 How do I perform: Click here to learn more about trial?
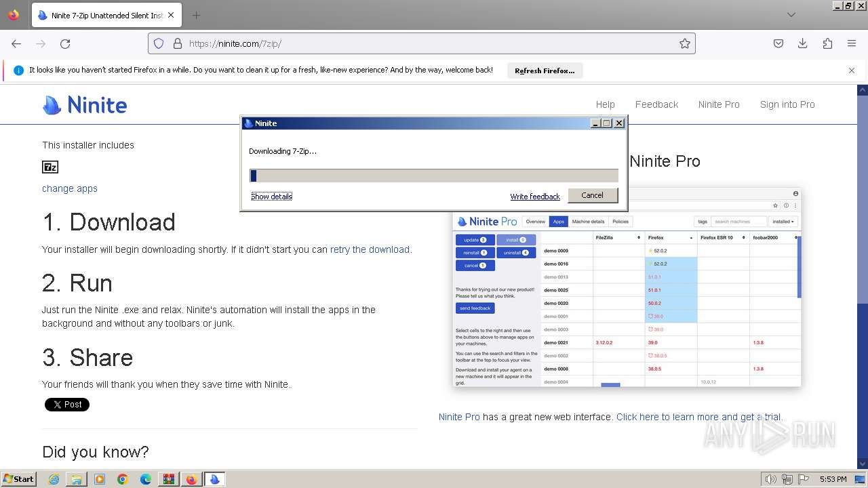[x=698, y=417]
